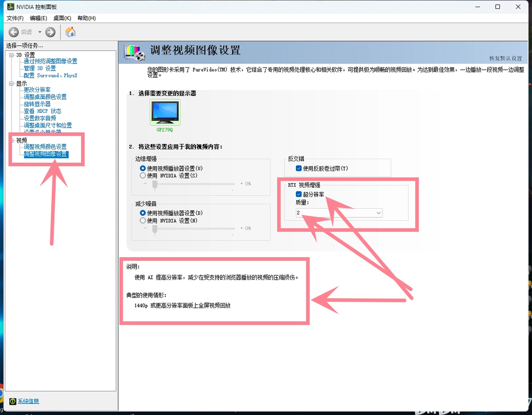This screenshot has height=415, width=532.
Task: Minimize the NVIDIA control panel window
Action: tap(478, 7)
